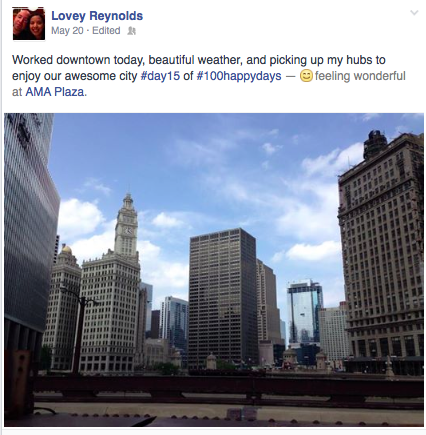This screenshot has height=435, width=426.
Task: Open the Lovey Reynolds profile name link
Action: tap(97, 16)
